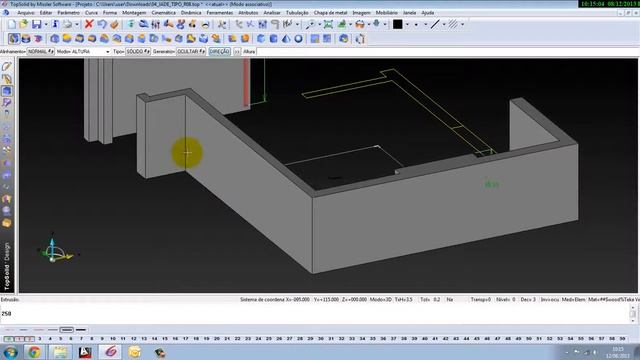Toggle the Tipo SÓLIDO option
Viewport: 640px width, 360px height.
tap(138, 51)
